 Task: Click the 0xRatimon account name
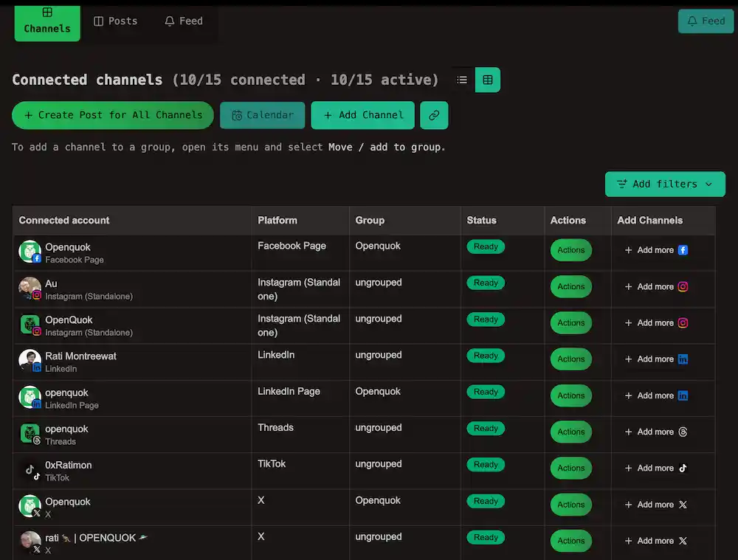tap(68, 465)
